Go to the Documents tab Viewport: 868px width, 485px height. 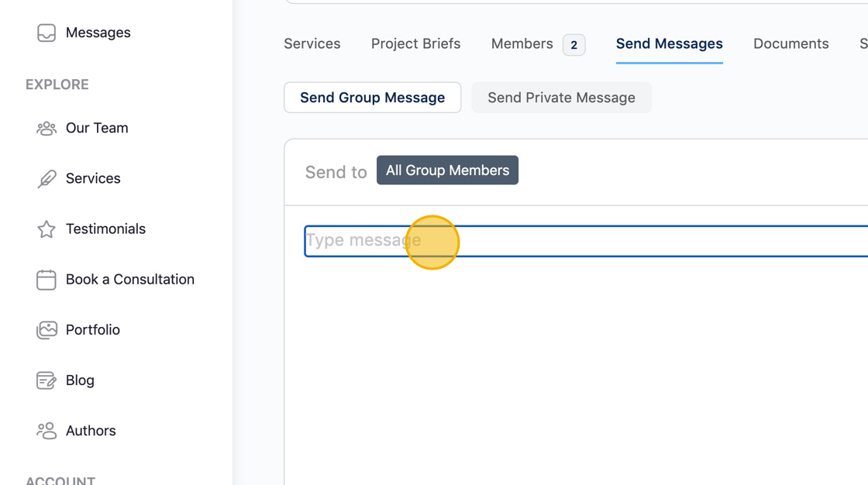[x=790, y=44]
